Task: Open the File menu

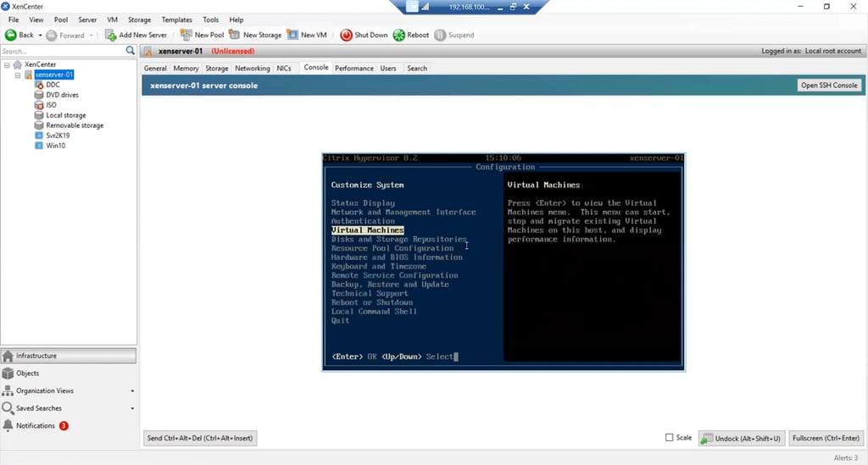Action: tap(14, 19)
